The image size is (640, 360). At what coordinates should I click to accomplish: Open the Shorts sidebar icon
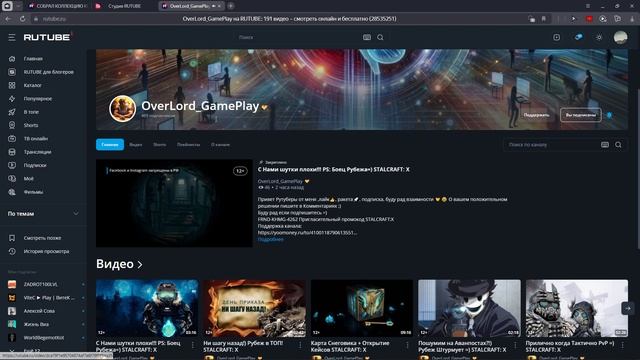tap(12, 125)
